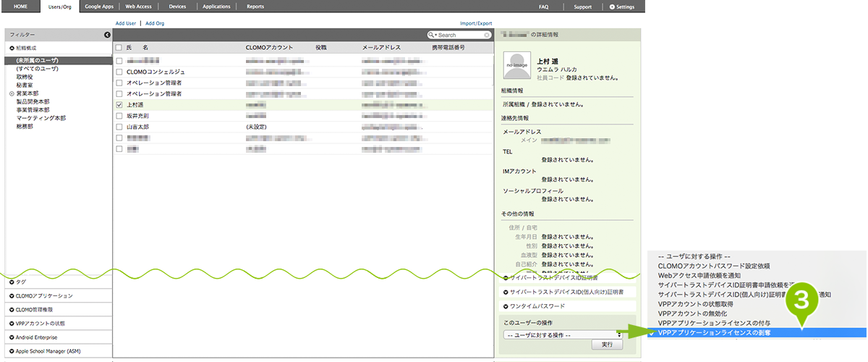Viewport: 868px width, 362px height.
Task: Clear the search field with the x icon
Action: coord(487,35)
